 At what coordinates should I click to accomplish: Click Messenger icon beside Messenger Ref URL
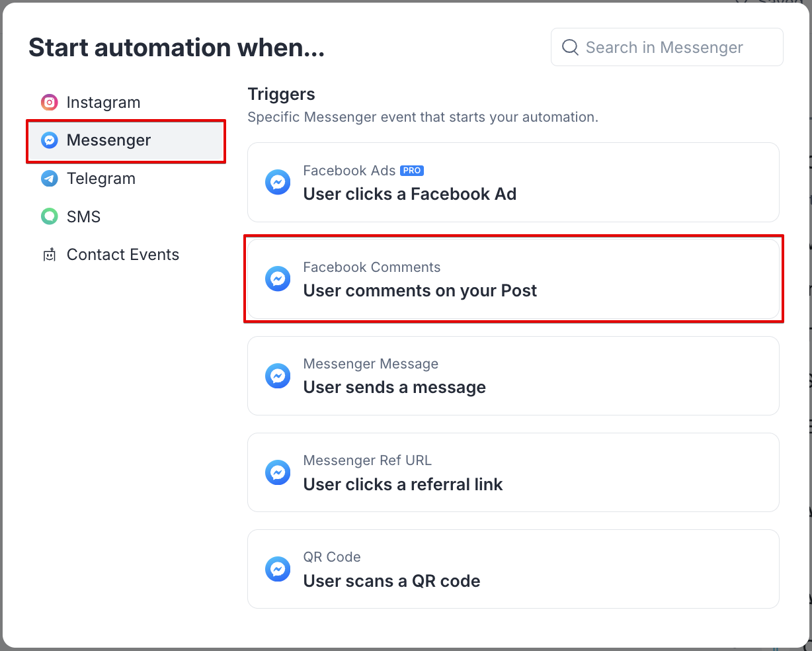(x=278, y=472)
